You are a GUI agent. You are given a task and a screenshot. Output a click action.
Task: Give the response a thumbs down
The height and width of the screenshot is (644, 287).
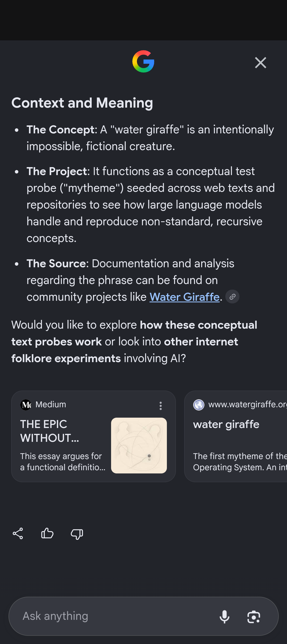pyautogui.click(x=77, y=534)
